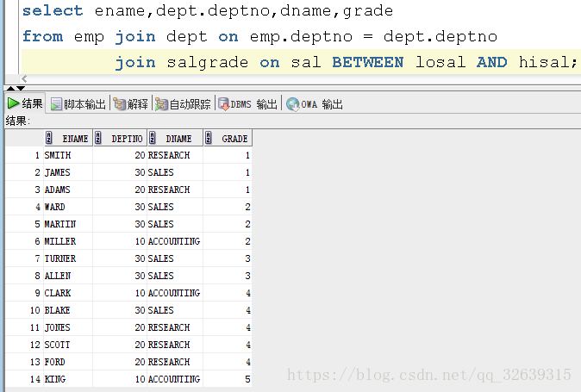
Task: Click the script output page icon
Action: [56, 104]
